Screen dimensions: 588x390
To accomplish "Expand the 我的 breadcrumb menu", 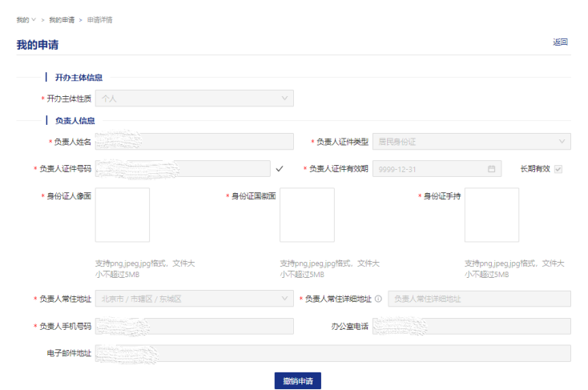I will [x=26, y=19].
